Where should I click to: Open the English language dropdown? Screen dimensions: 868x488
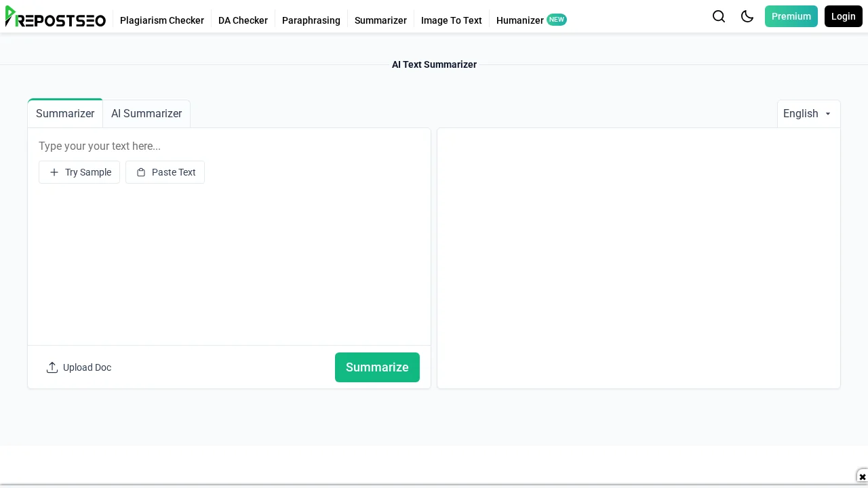(807, 113)
